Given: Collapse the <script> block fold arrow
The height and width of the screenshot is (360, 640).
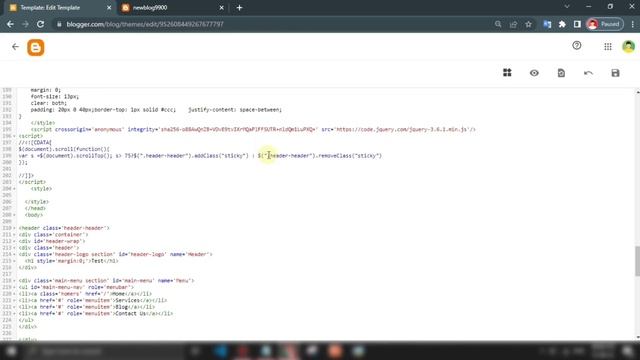Looking at the screenshot, I should click(x=14, y=136).
